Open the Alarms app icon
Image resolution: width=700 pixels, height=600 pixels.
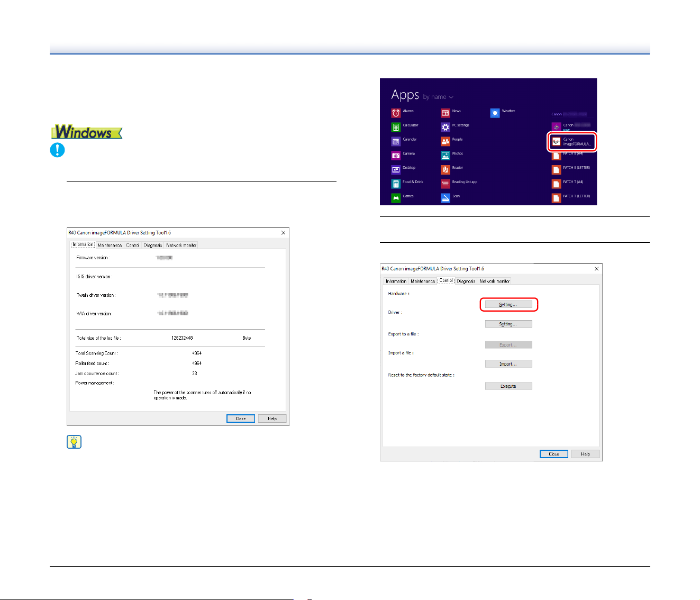[396, 113]
